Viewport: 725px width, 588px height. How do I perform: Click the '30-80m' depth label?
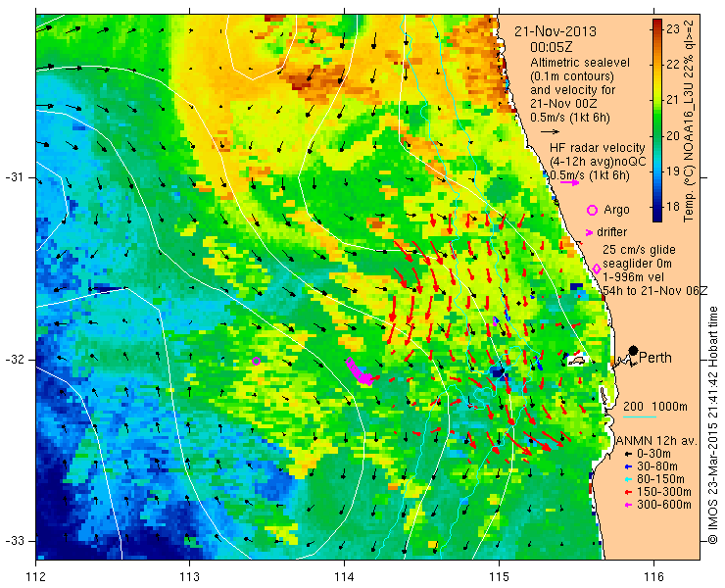pyautogui.click(x=657, y=466)
